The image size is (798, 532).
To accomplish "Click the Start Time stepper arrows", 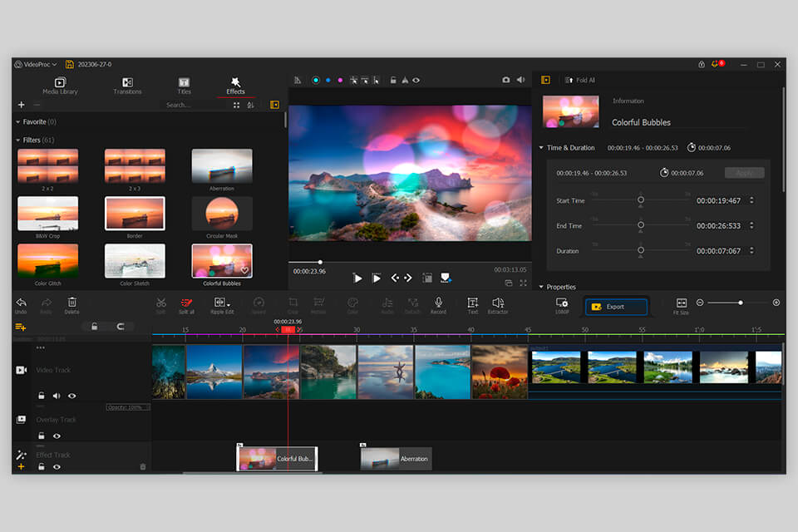I will point(751,200).
